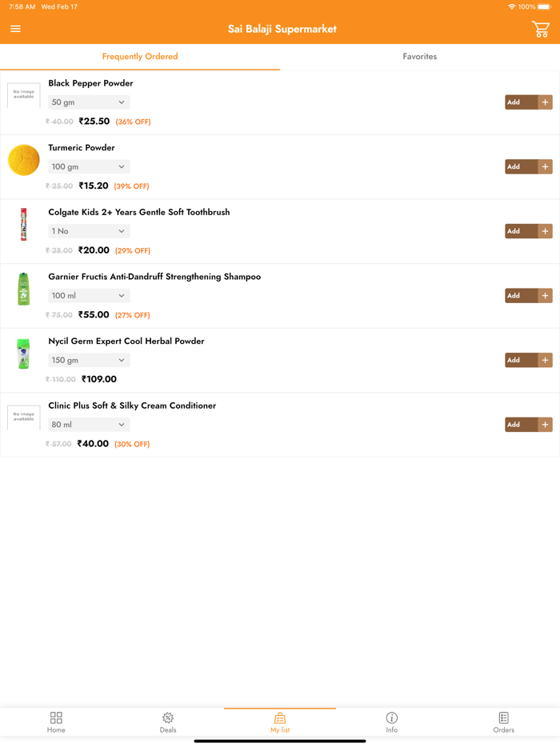Open the Deals section

point(168,722)
